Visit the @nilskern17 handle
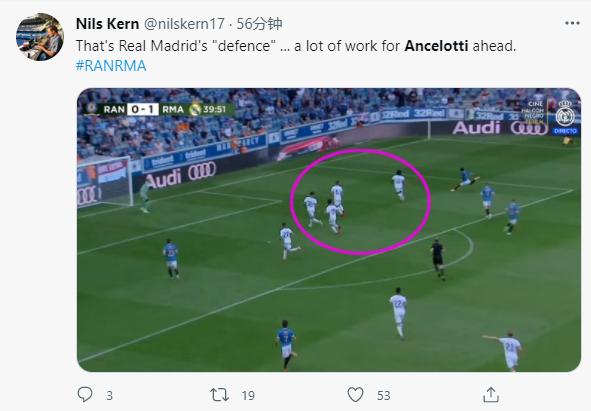 pos(184,24)
